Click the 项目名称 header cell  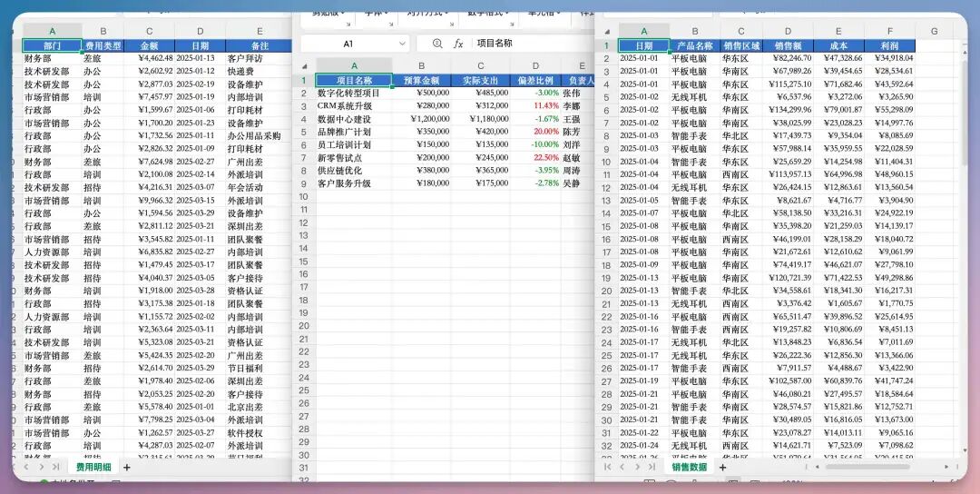click(354, 81)
